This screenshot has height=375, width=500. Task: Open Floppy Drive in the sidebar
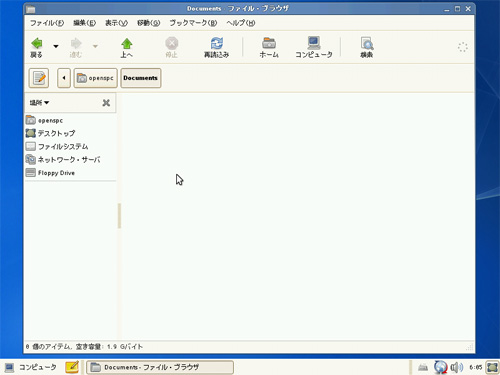[70, 173]
